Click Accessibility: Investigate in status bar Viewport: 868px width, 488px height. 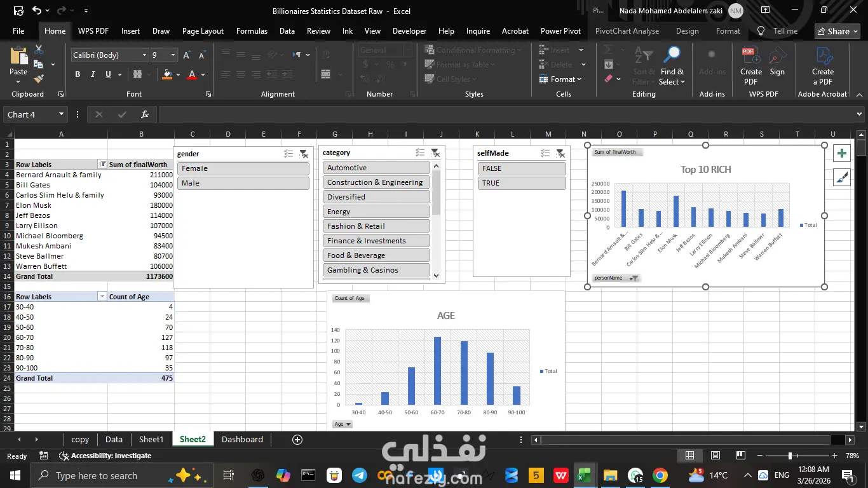pos(105,456)
